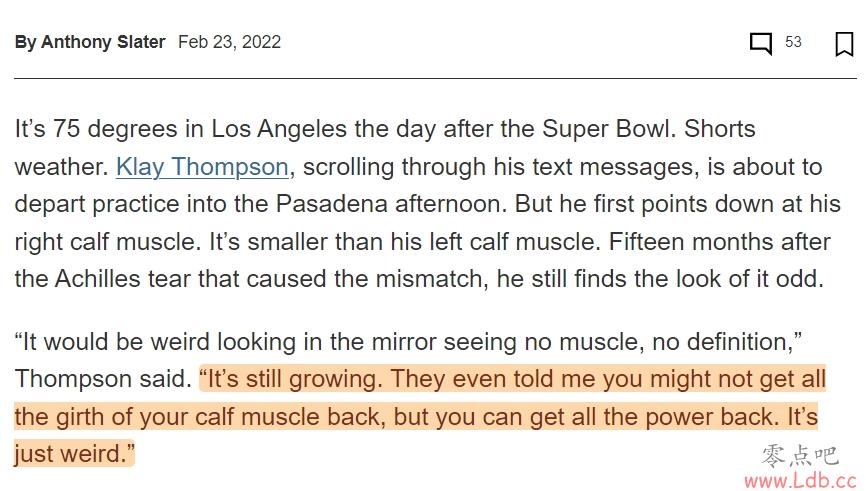
Task: Click the 零点吧 watermark logo
Action: pyautogui.click(x=800, y=456)
